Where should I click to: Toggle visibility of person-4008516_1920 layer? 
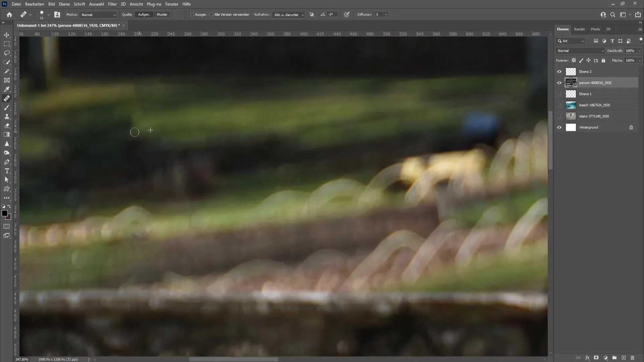pyautogui.click(x=559, y=83)
